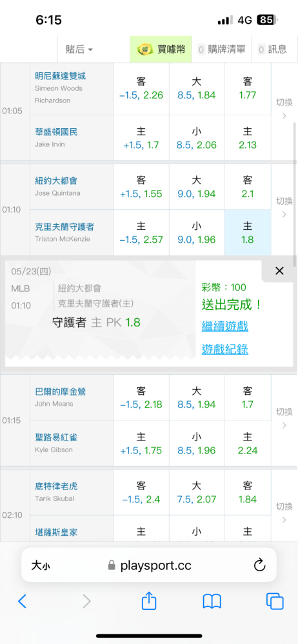The image size is (298, 644).
Task: Open the Safari bookmarks book icon
Action: click(212, 601)
